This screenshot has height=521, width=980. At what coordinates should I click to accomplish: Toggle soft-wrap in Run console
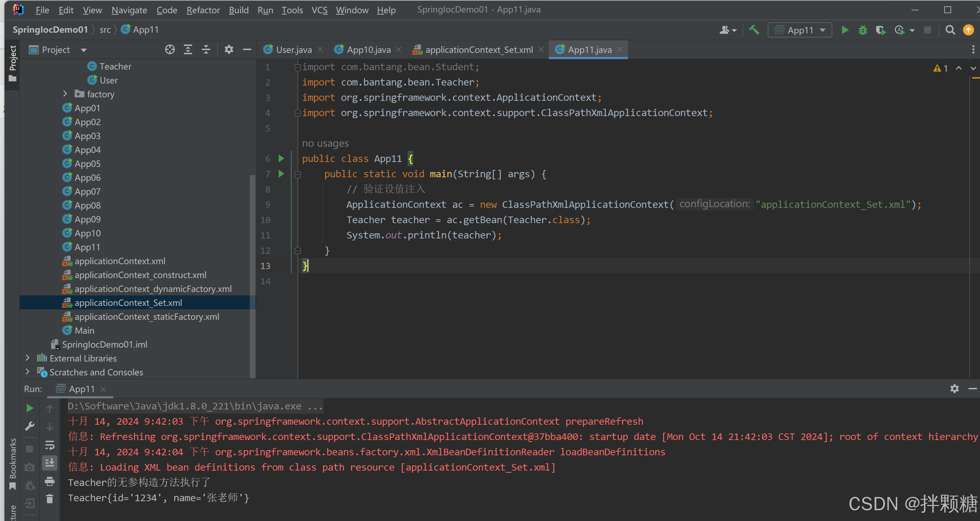point(49,445)
